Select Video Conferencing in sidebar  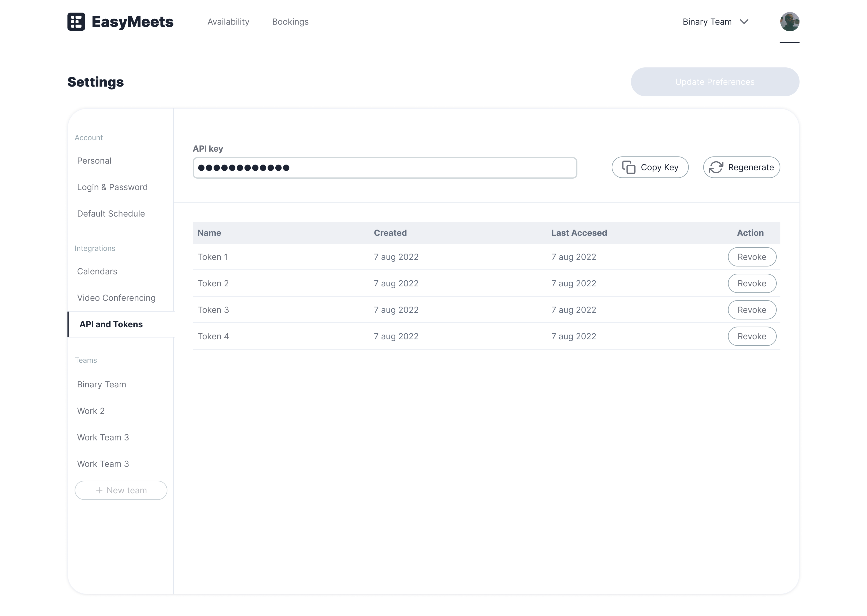click(116, 298)
